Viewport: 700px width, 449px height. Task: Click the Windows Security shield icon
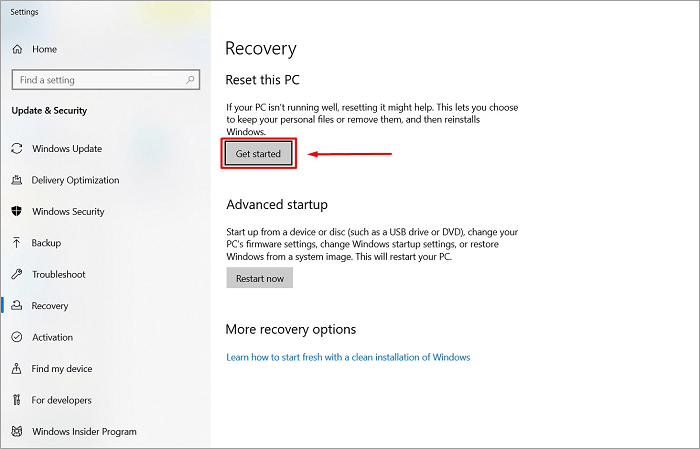[17, 212]
